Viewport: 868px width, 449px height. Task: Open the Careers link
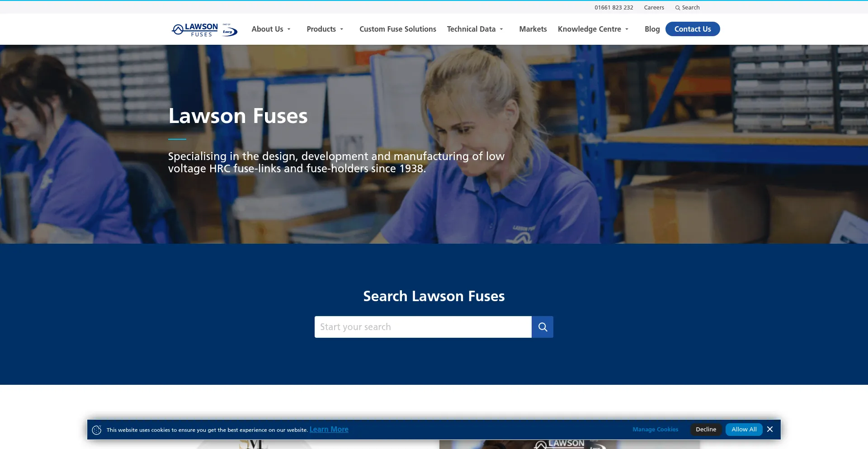pyautogui.click(x=654, y=8)
